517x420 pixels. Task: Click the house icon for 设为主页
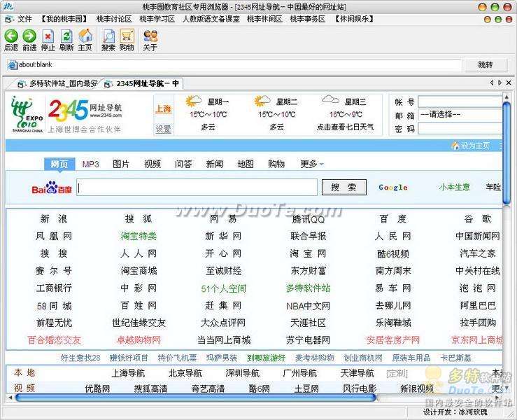click(455, 146)
